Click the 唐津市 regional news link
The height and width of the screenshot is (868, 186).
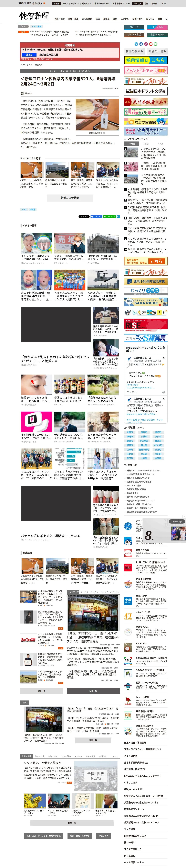click(x=144, y=432)
